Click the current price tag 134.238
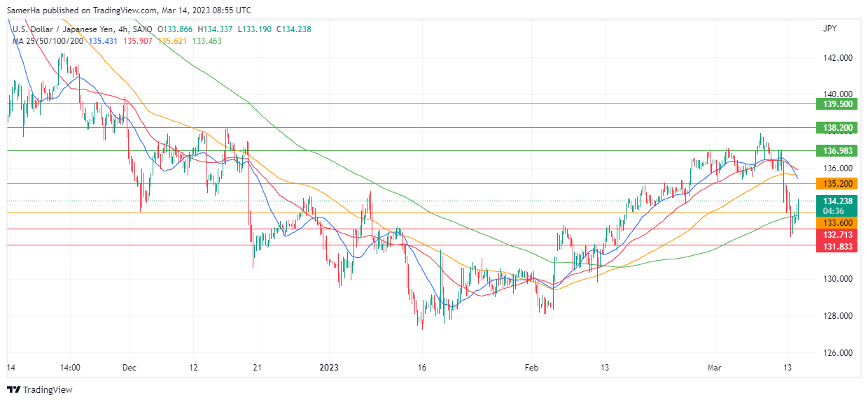 [836, 201]
